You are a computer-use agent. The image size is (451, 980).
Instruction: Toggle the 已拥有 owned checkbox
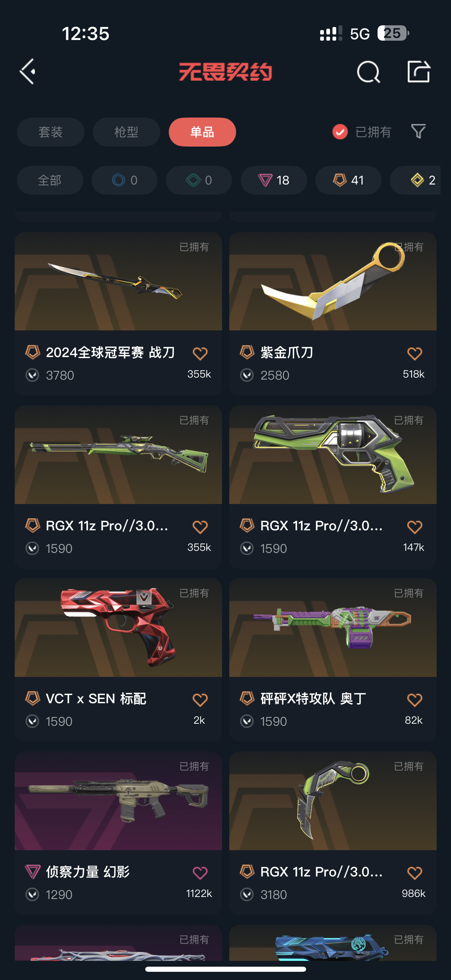point(340,132)
